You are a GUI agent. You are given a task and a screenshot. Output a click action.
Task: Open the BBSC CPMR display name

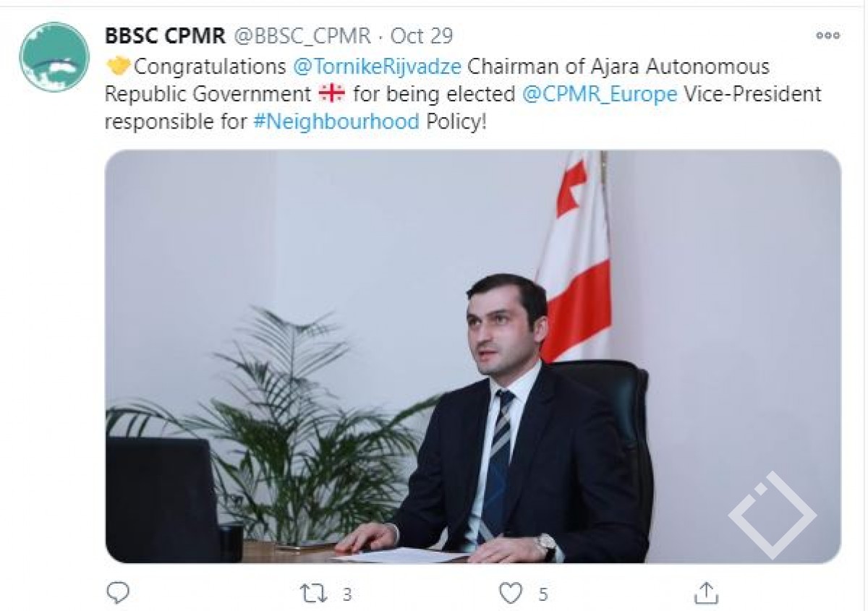click(x=166, y=35)
